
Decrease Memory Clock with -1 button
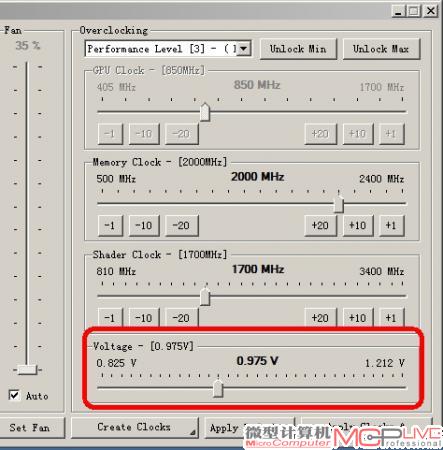(110, 226)
